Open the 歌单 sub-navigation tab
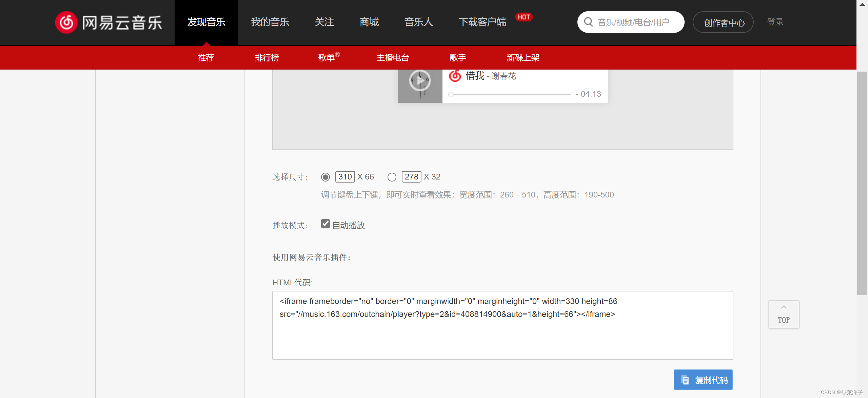 pos(327,58)
